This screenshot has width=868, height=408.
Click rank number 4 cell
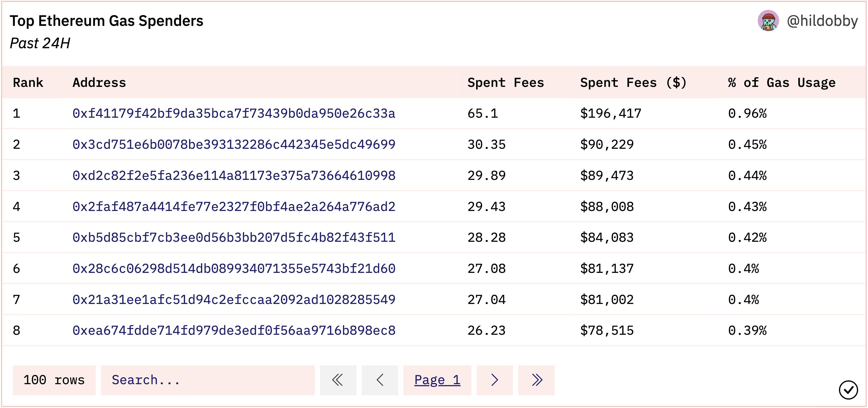(17, 206)
